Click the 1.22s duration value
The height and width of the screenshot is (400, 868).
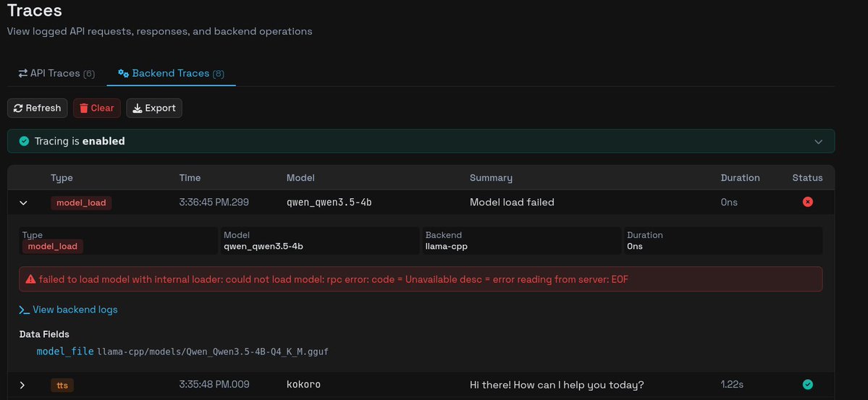[732, 385]
